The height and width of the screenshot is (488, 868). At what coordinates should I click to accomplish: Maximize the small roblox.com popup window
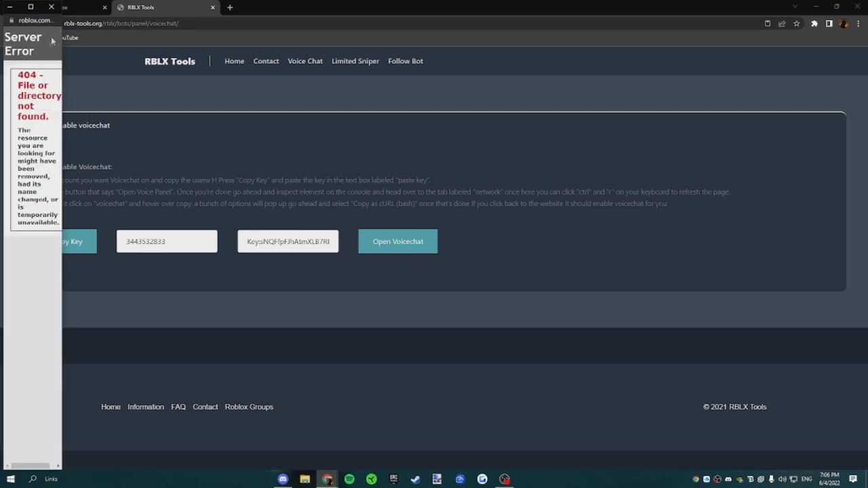[31, 7]
